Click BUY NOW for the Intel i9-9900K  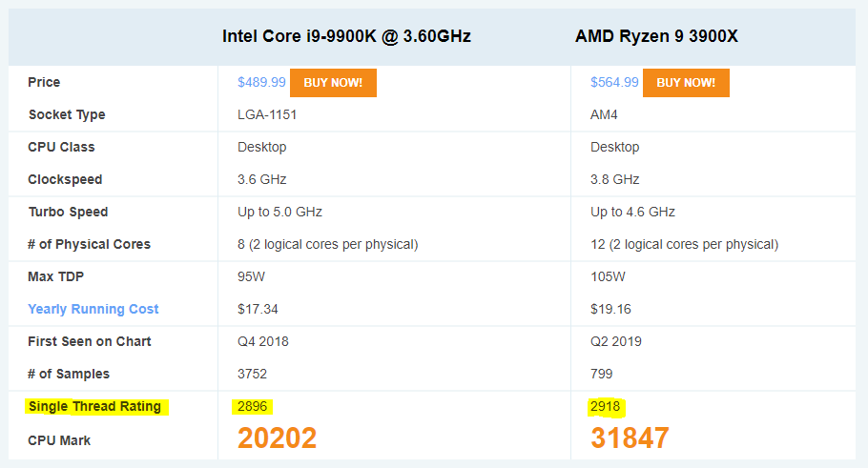point(333,83)
